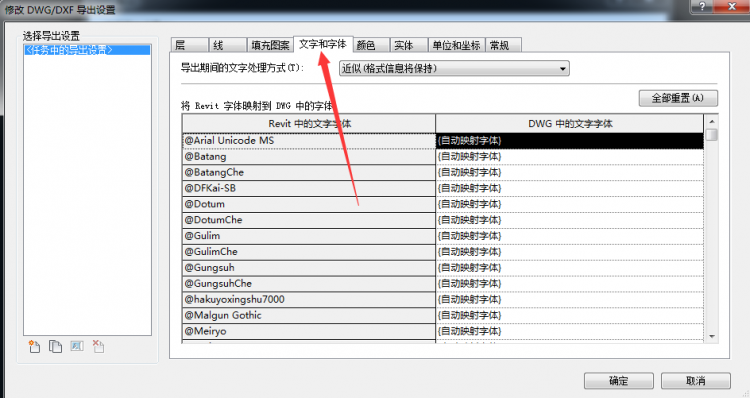Select the @GulimChe font row
750x398 pixels.
[309, 252]
